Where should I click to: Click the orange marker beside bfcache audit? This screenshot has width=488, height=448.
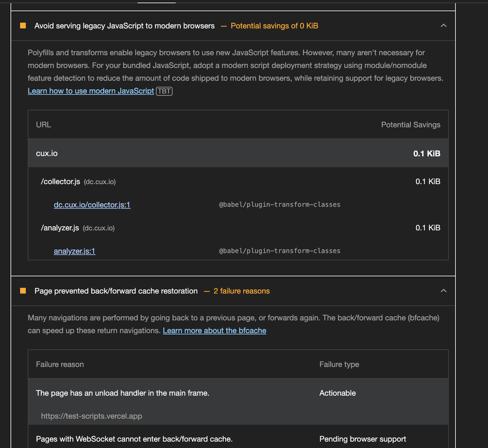click(23, 291)
